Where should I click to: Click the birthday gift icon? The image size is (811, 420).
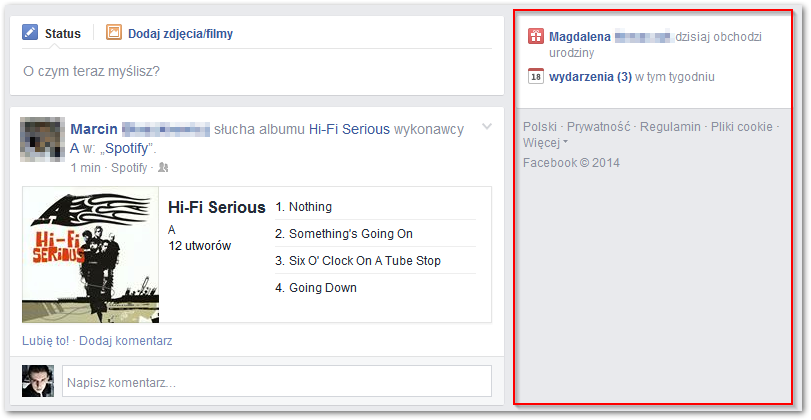coord(536,37)
